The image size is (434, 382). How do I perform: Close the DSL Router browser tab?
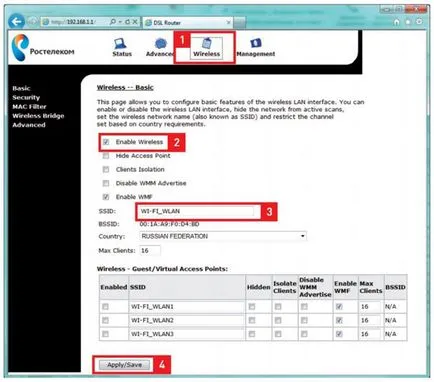coord(228,22)
